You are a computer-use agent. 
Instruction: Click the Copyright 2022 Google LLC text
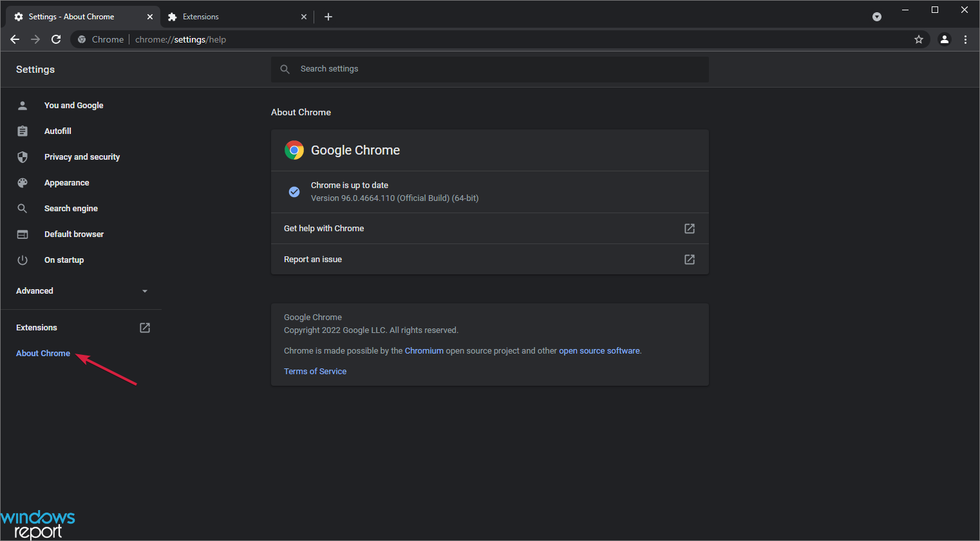[x=371, y=330]
